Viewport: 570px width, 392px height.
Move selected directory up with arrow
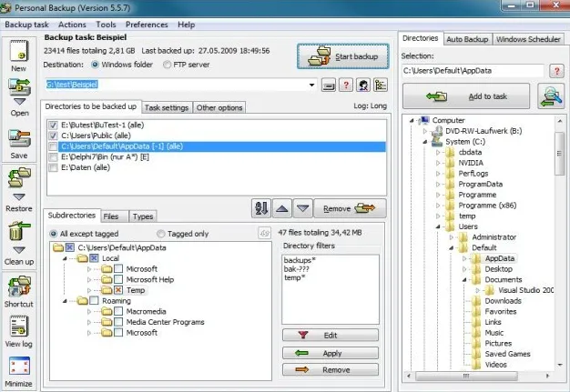point(282,208)
